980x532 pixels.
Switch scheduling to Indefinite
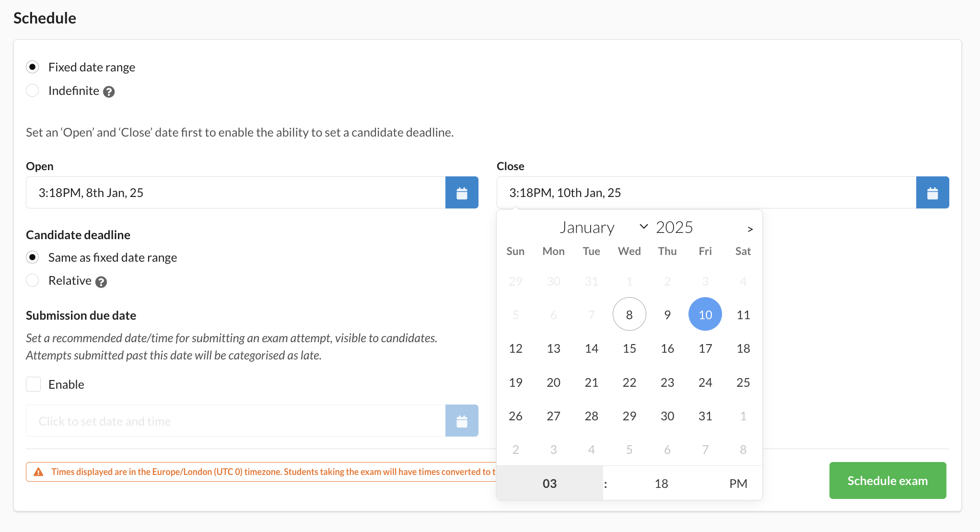pyautogui.click(x=32, y=90)
